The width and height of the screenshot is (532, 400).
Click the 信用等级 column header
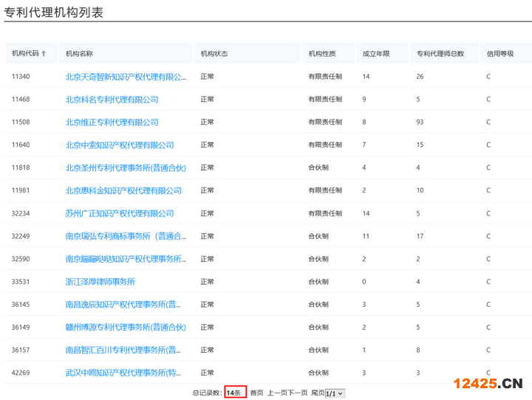click(499, 54)
